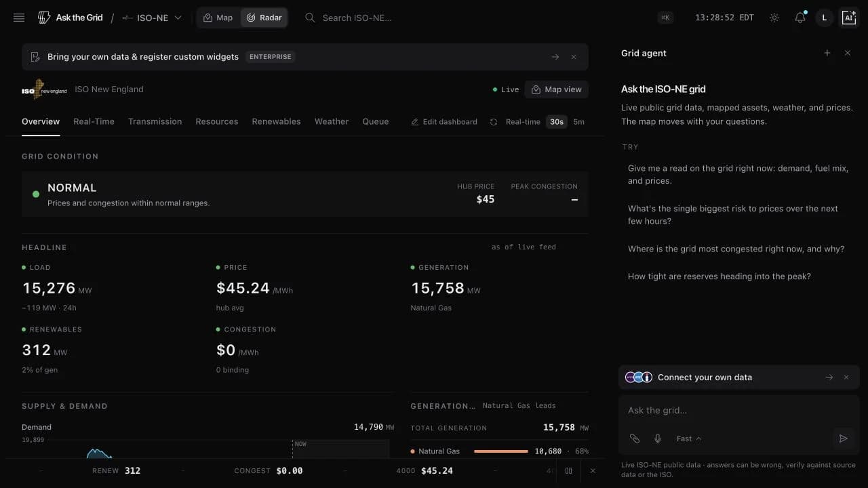The image size is (868, 488).
Task: Switch to the Transmission tab
Action: [x=155, y=122]
